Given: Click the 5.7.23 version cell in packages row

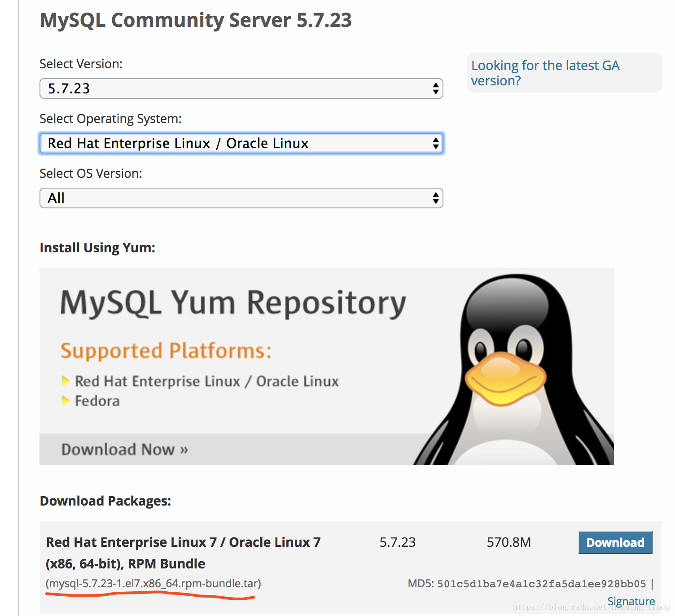Looking at the screenshot, I should coord(398,542).
